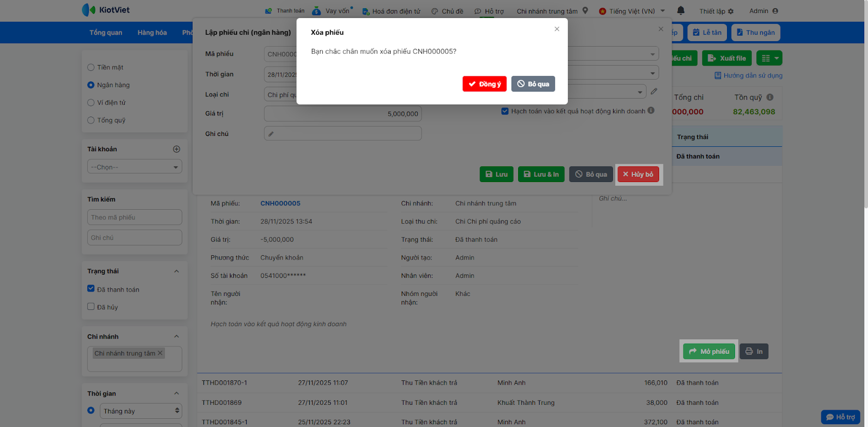Switch to the Thu ngân screen

click(756, 33)
